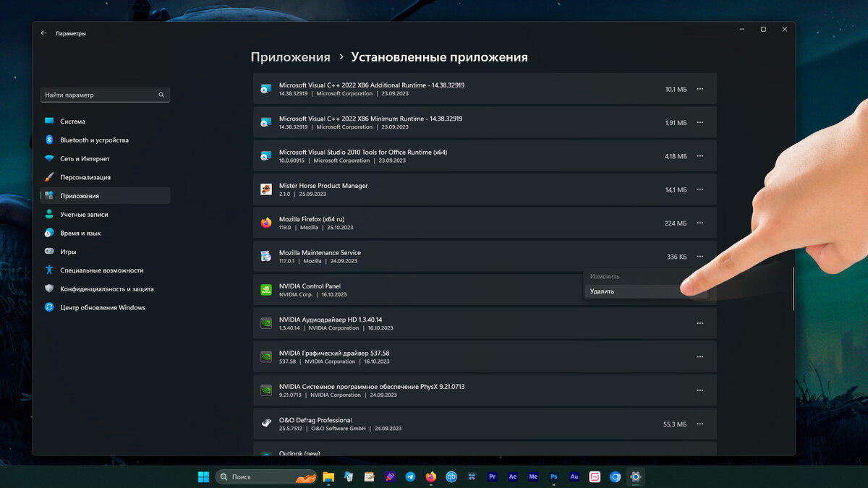Select Mozilla Firefox (x64 ru) entry text
This screenshot has width=868, height=488.
coord(312,219)
